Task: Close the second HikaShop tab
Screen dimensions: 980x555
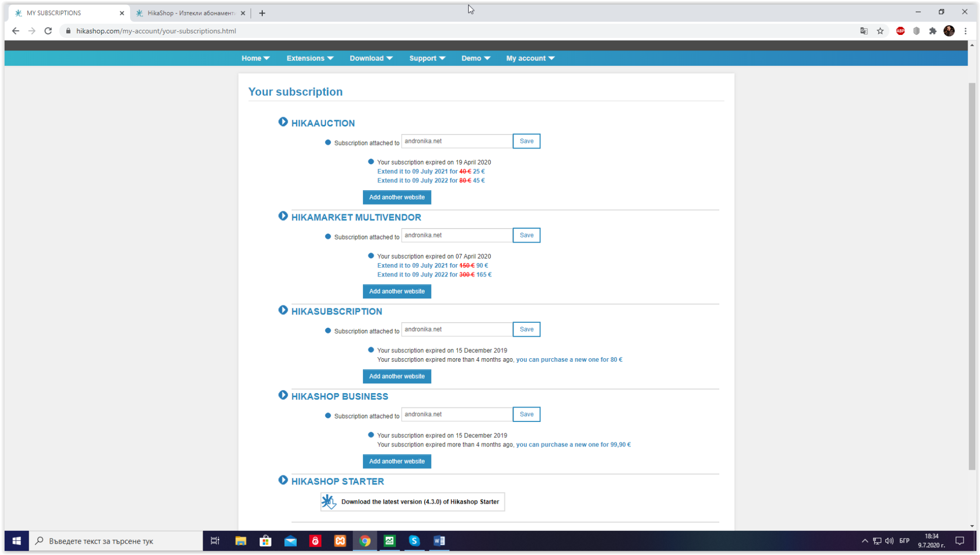Action: tap(243, 13)
